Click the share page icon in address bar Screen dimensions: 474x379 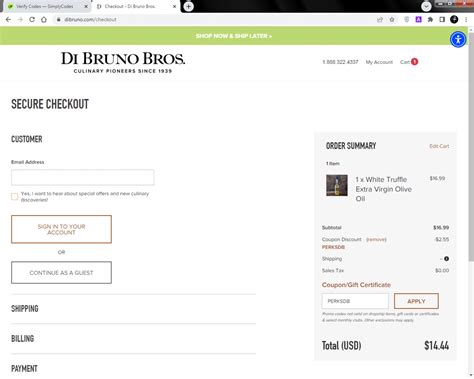pyautogui.click(x=380, y=20)
